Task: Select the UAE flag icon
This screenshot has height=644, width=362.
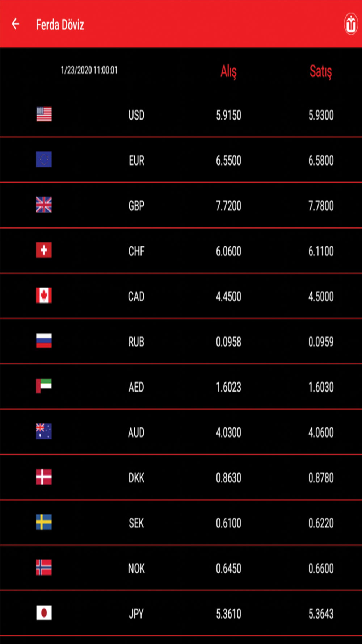Action: pos(44,386)
